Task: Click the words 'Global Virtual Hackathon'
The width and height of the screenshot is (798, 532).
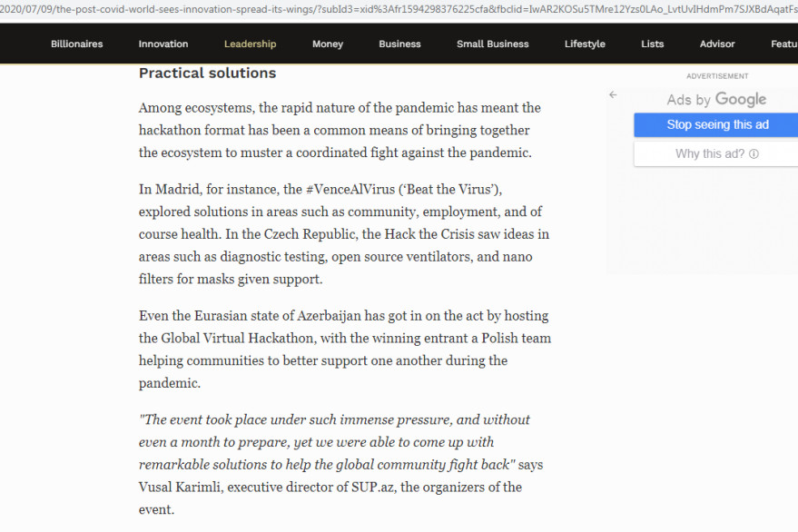Action: tap(237, 338)
